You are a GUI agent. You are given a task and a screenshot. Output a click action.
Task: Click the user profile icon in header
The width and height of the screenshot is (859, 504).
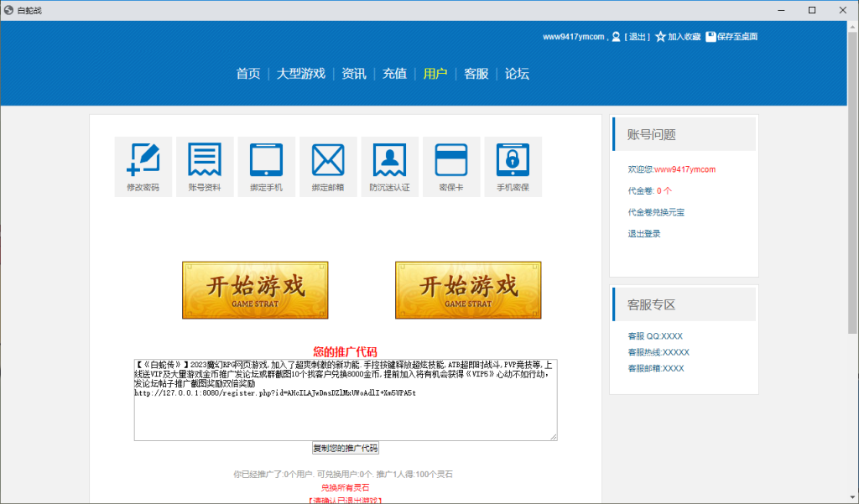pos(616,37)
